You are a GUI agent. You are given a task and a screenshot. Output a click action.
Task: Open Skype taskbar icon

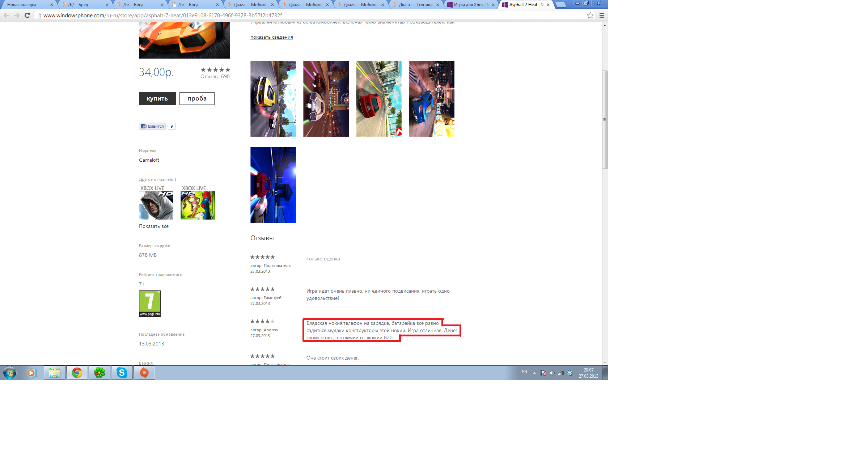122,373
